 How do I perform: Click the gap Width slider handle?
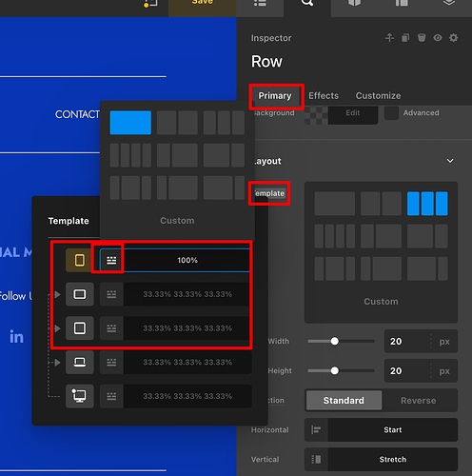click(x=334, y=341)
